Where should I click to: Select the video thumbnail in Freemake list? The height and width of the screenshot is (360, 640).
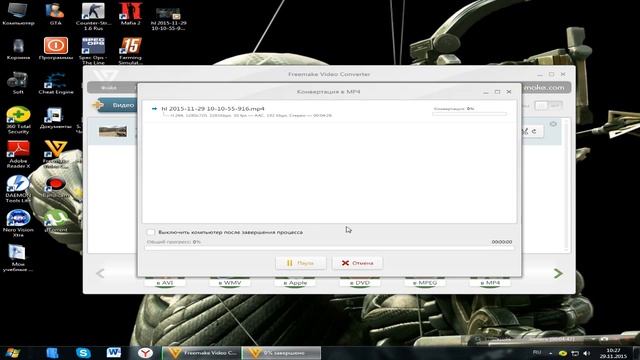(113, 131)
